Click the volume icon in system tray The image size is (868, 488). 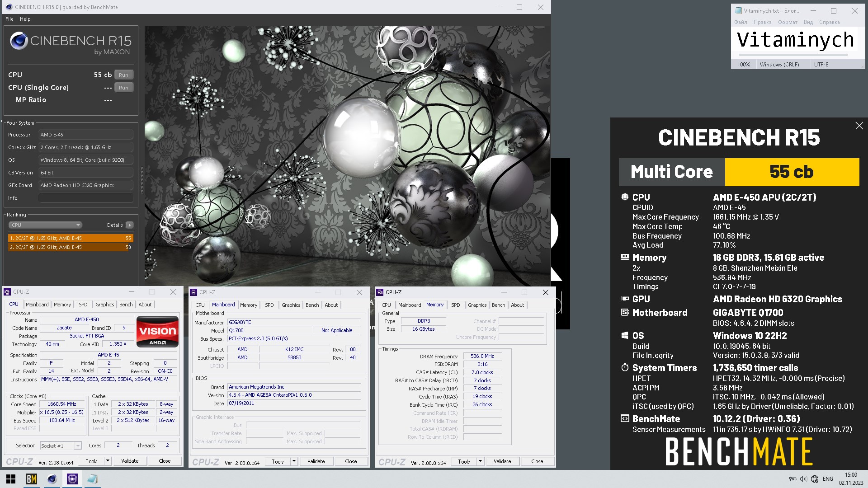point(803,479)
